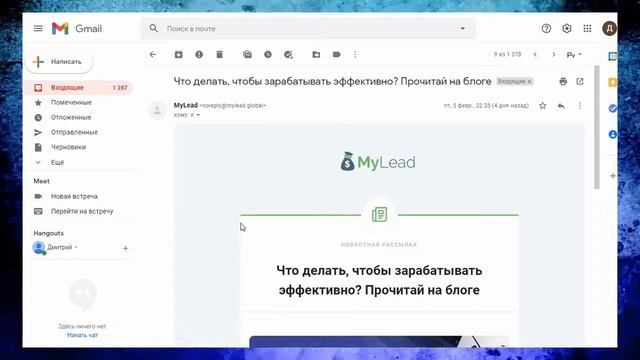640x360 pixels.
Task: Open the email in a new window
Action: (x=580, y=81)
